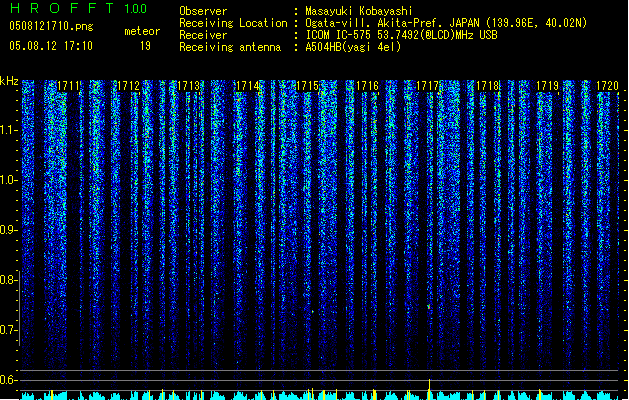Select antenna text A504HB(yagi 4el)
629x400 pixels.
353,47
